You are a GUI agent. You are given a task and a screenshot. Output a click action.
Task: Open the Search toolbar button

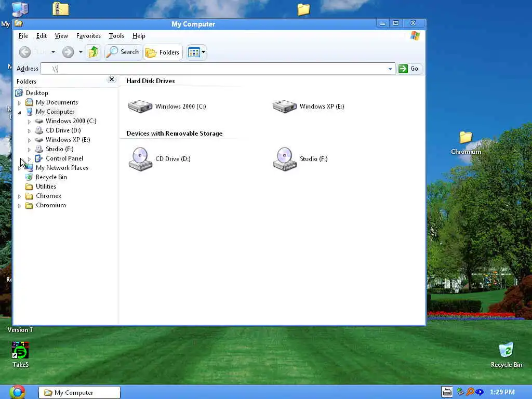[123, 52]
